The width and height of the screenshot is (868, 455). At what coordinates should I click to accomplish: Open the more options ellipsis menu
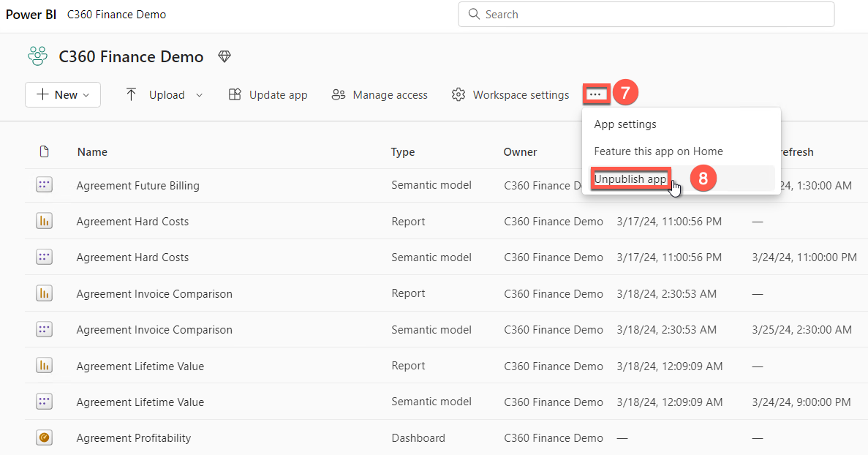[595, 94]
